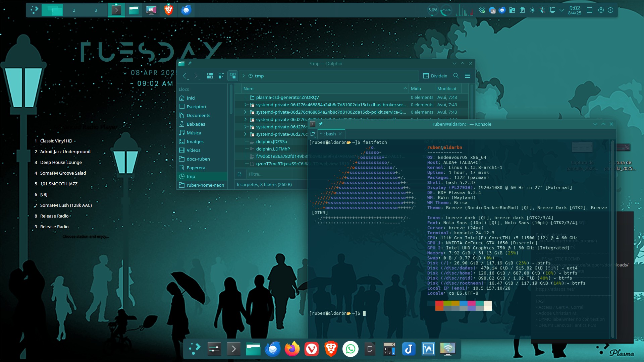This screenshot has width=644, height=362.
Task: Toggle the muted audio volume tray icon
Action: point(542,10)
